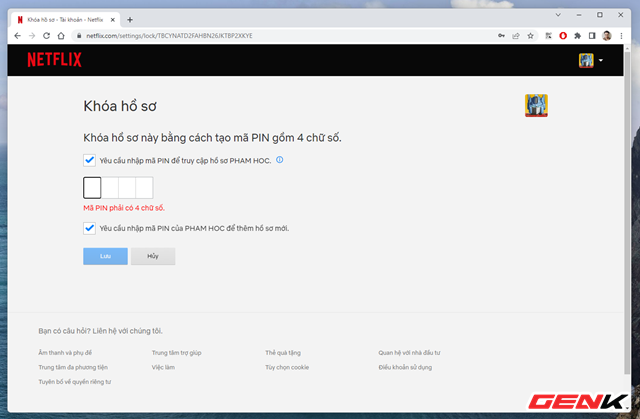Focus the first PIN digit box
Screen dimensions: 640x419
(92, 188)
